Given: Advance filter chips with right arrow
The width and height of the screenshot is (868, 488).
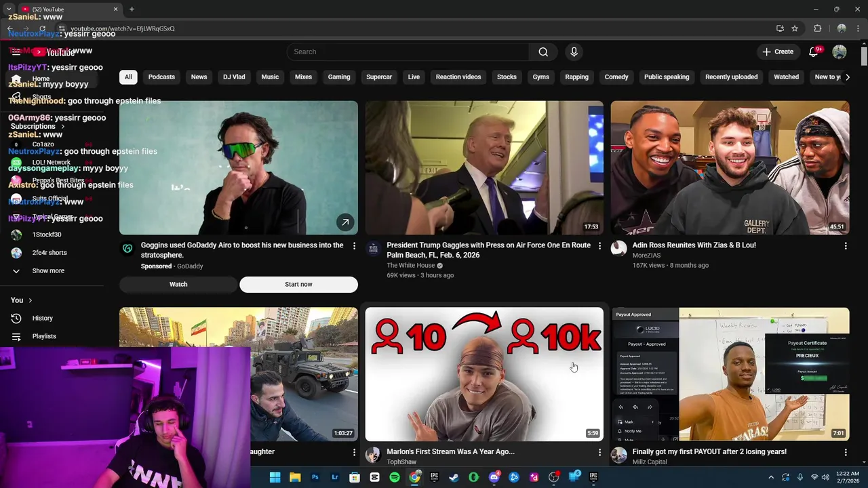Looking at the screenshot, I should (x=848, y=77).
